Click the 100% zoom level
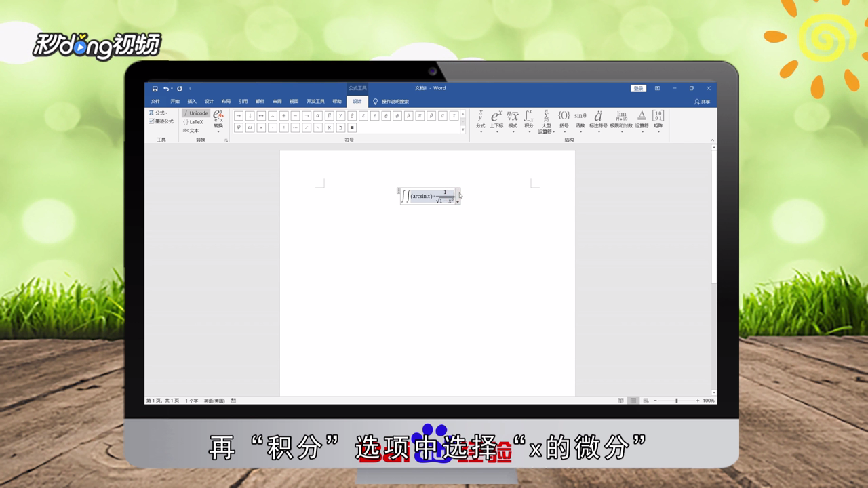Image resolution: width=868 pixels, height=488 pixels. tap(709, 401)
